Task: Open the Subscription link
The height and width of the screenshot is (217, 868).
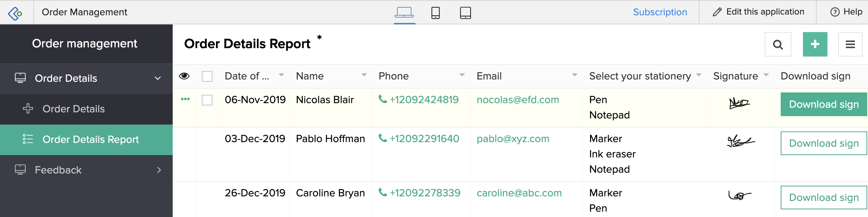Action: 660,12
